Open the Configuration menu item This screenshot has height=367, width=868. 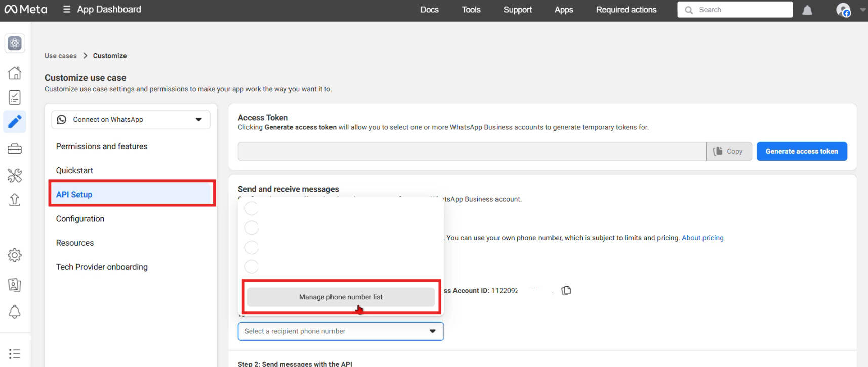[80, 219]
